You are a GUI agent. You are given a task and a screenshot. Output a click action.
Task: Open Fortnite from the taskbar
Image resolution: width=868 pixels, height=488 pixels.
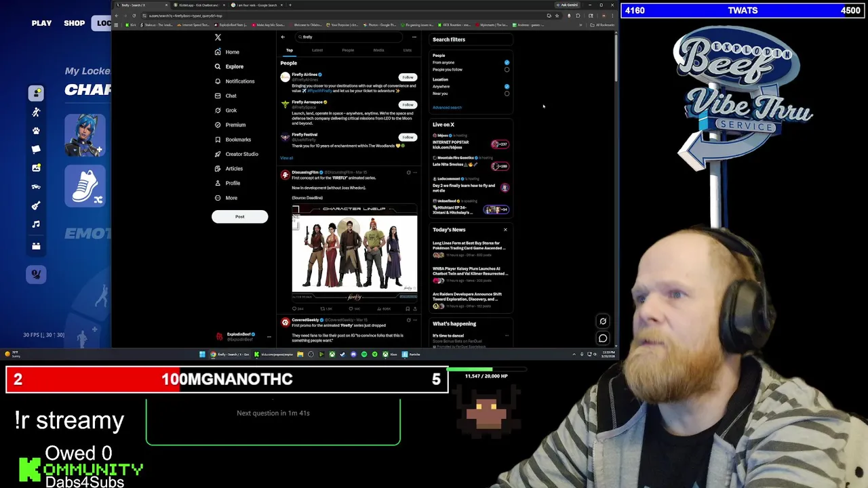[x=410, y=354]
